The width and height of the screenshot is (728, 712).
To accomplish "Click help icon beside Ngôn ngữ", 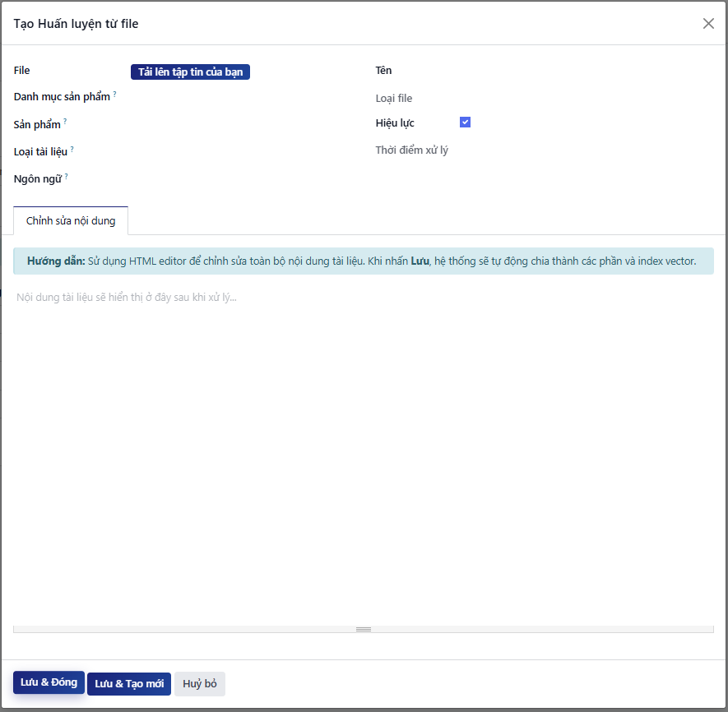I will click(x=66, y=176).
